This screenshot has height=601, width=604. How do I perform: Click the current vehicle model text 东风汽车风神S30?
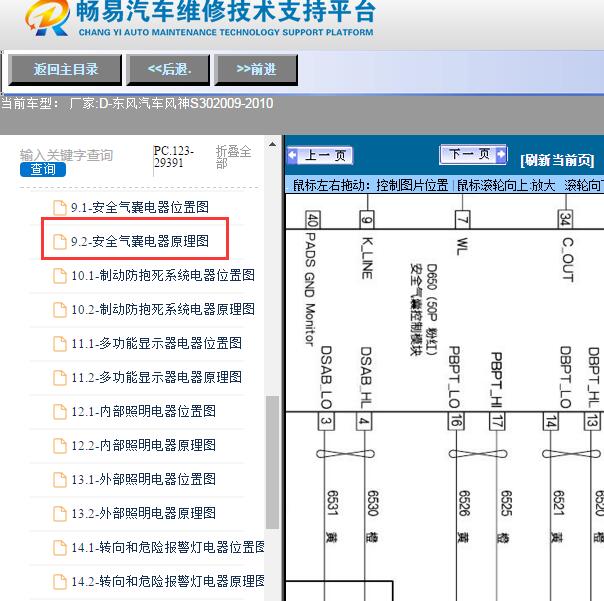tap(162, 103)
